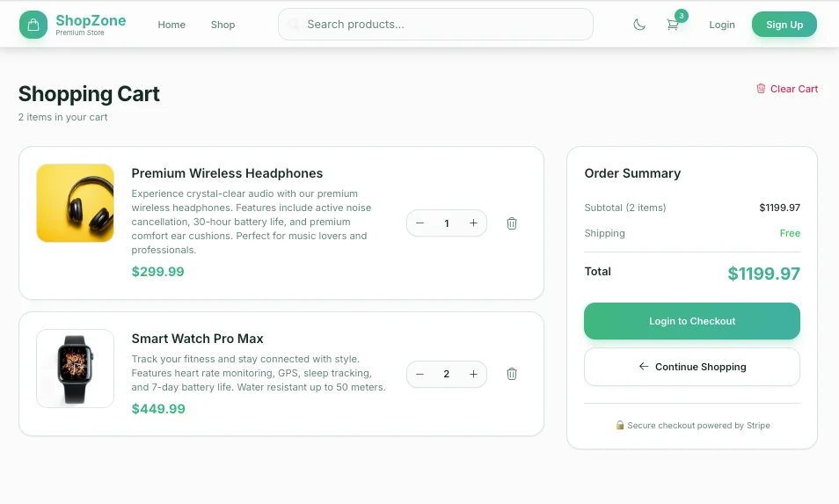Click the Login to Checkout button
Viewport: 839px width, 504px height.
[692, 321]
